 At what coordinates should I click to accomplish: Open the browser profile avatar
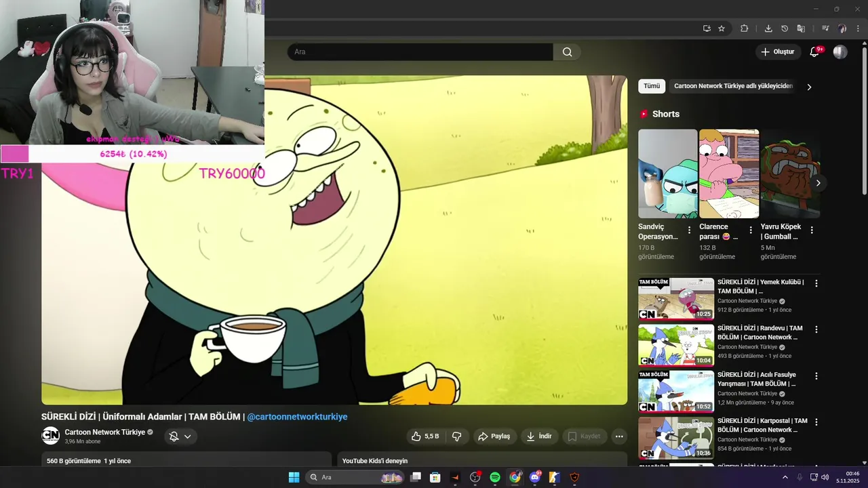click(842, 28)
